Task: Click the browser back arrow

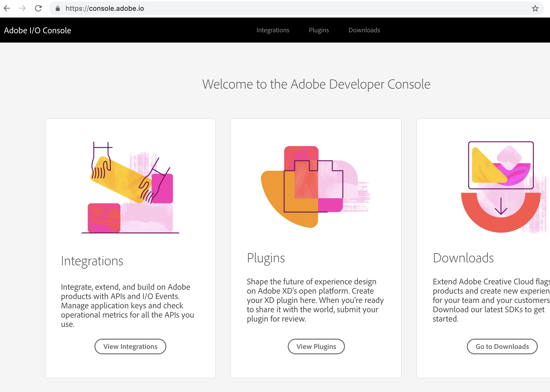Action: 7,8
